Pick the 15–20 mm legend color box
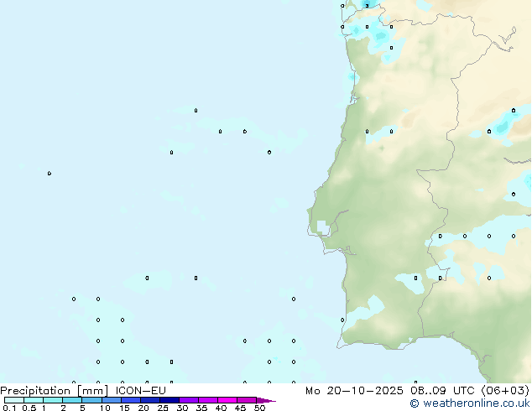Image resolution: width=532 pixels, height=411 pixels. 131,400
